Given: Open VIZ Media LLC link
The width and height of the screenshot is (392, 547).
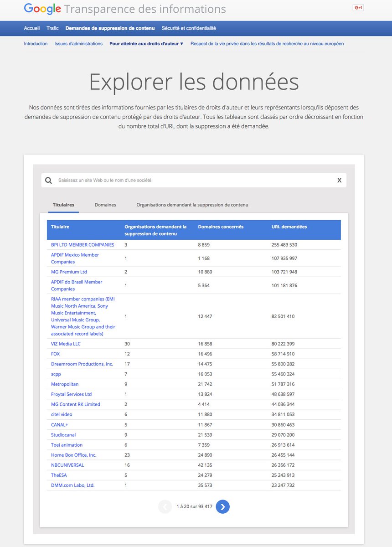Looking at the screenshot, I should tap(66, 344).
